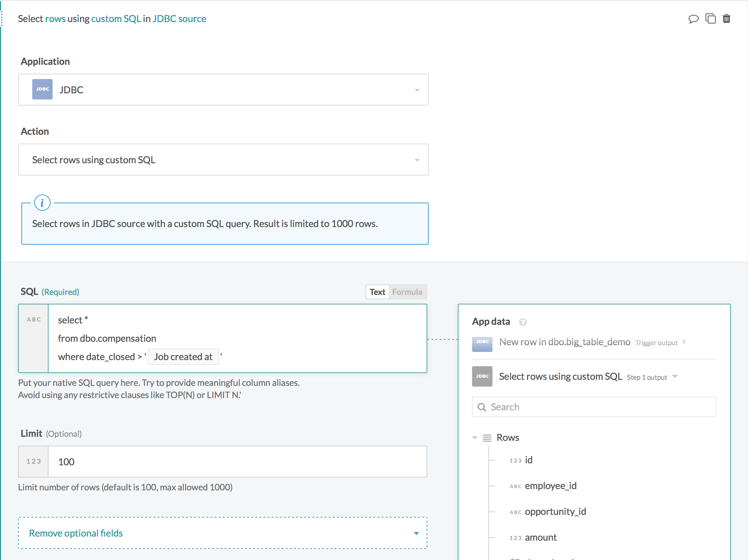Click the help question mark beside App data
This screenshot has height=560, width=748.
[523, 322]
